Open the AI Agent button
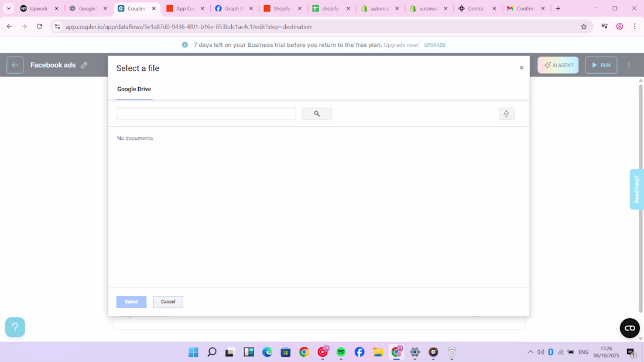Viewport: 644px width, 362px height. [558, 65]
